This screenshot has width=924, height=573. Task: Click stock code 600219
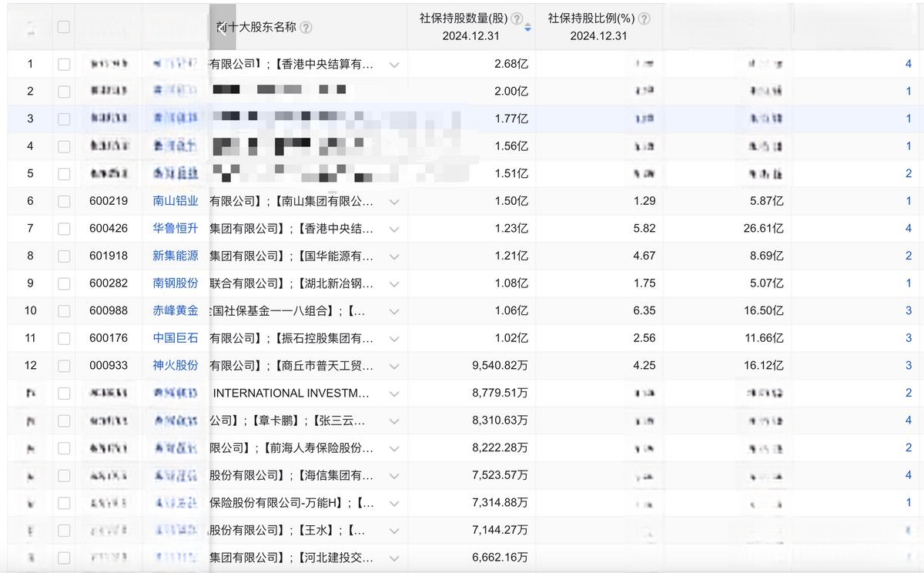(x=109, y=201)
